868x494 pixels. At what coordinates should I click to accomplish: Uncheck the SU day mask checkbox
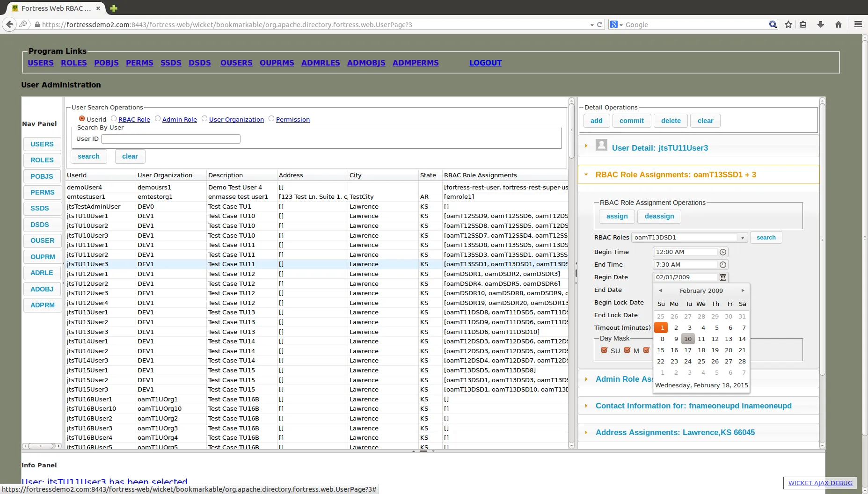(x=604, y=350)
